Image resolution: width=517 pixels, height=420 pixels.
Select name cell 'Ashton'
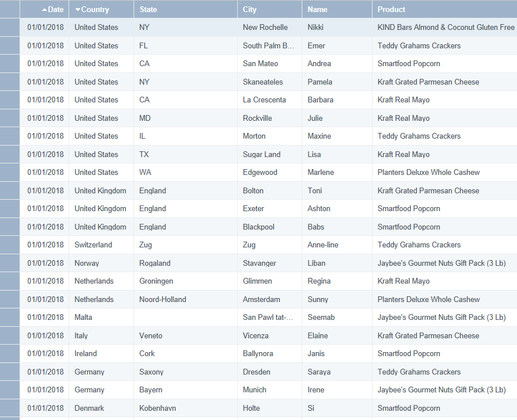click(337, 208)
